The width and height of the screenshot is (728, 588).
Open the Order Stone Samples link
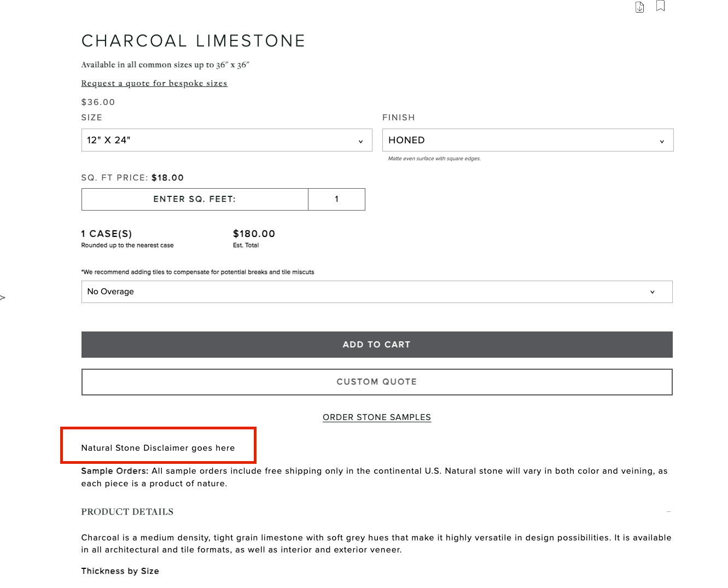click(x=376, y=417)
